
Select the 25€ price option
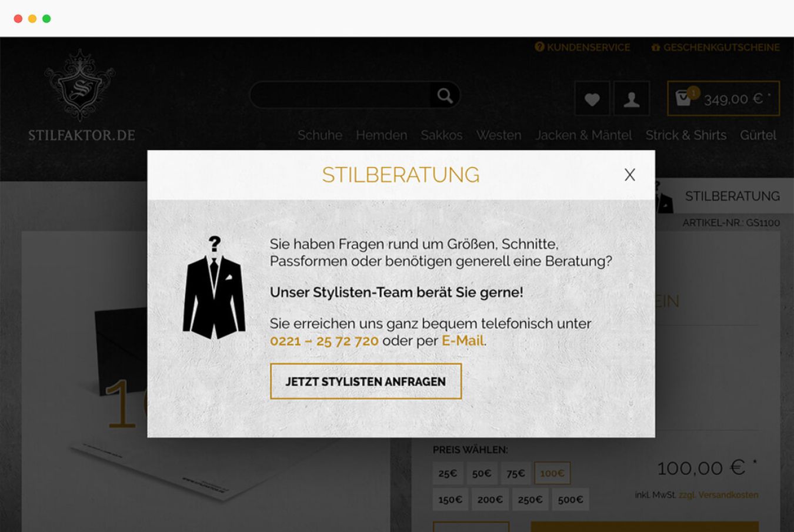tap(448, 473)
